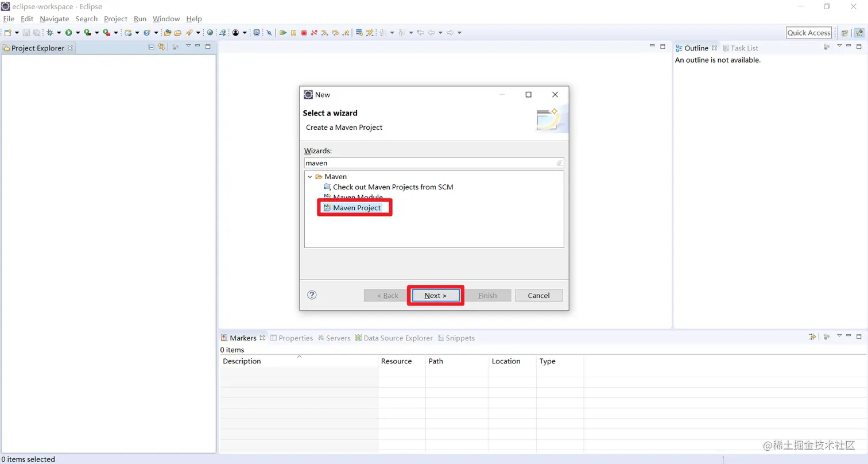Open the Window menu
The height and width of the screenshot is (464, 868).
(x=166, y=19)
